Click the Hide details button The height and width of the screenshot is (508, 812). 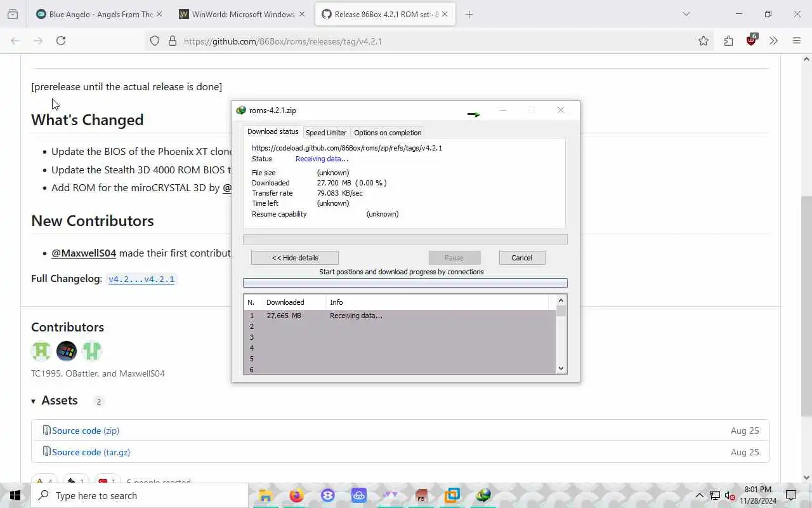295,258
